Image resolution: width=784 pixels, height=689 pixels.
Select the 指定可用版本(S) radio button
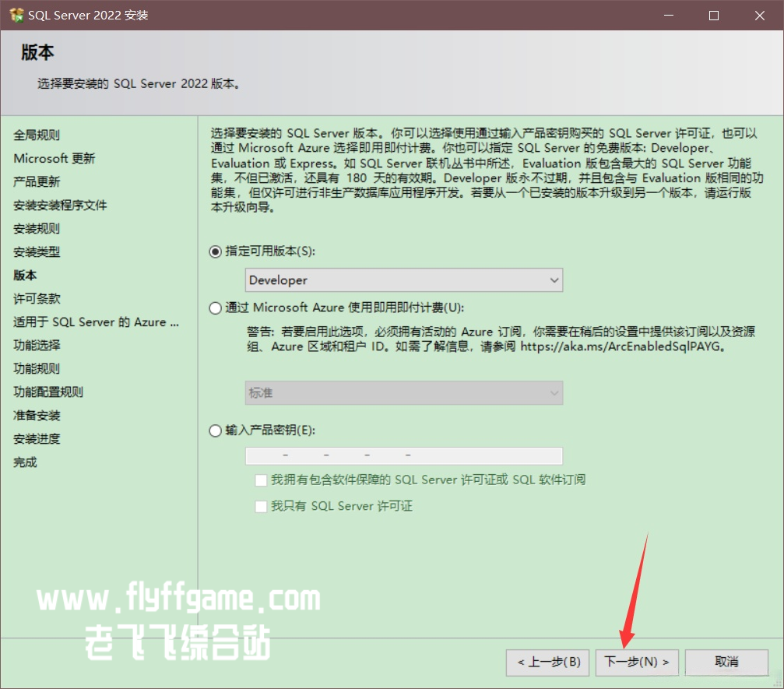click(x=215, y=251)
